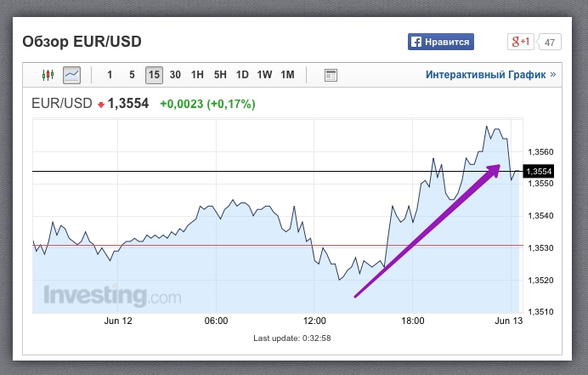The width and height of the screenshot is (588, 375).
Task: Choose the 1D timeframe
Action: point(242,75)
